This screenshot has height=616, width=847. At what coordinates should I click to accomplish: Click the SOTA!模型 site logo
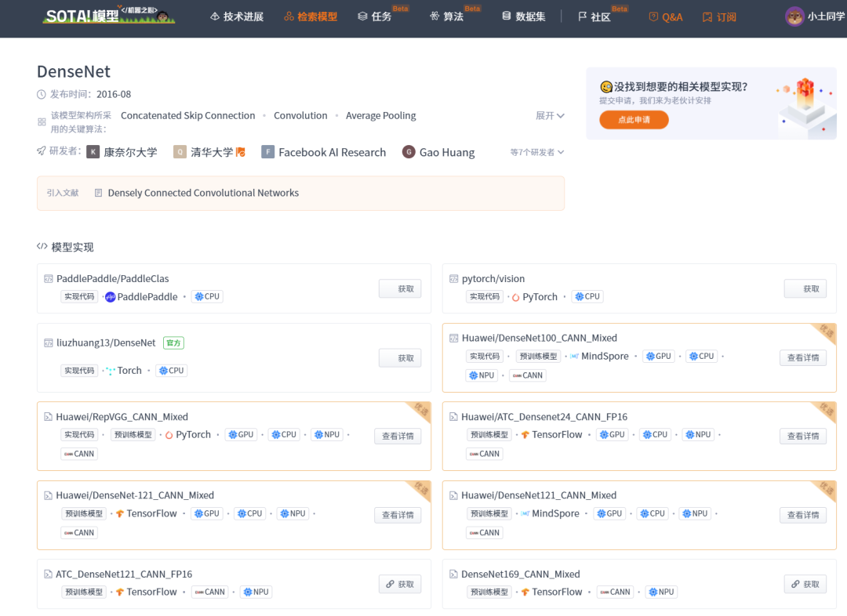click(108, 16)
